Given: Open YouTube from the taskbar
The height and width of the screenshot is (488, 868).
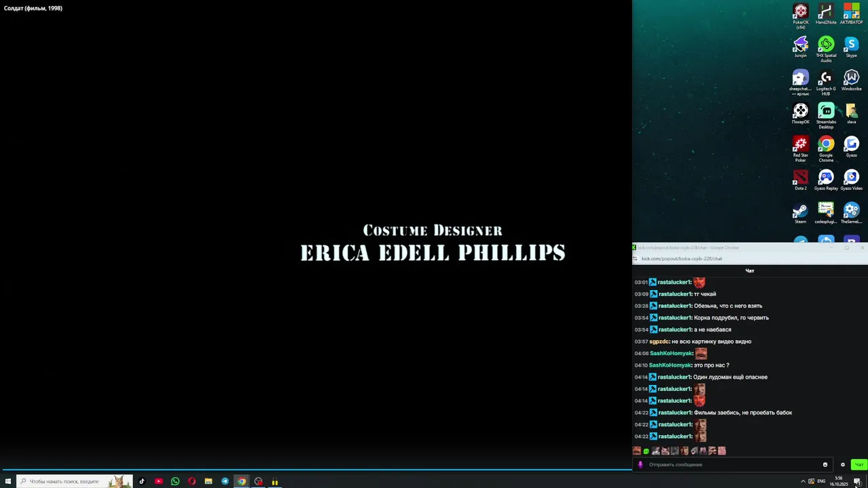Looking at the screenshot, I should coord(159,481).
